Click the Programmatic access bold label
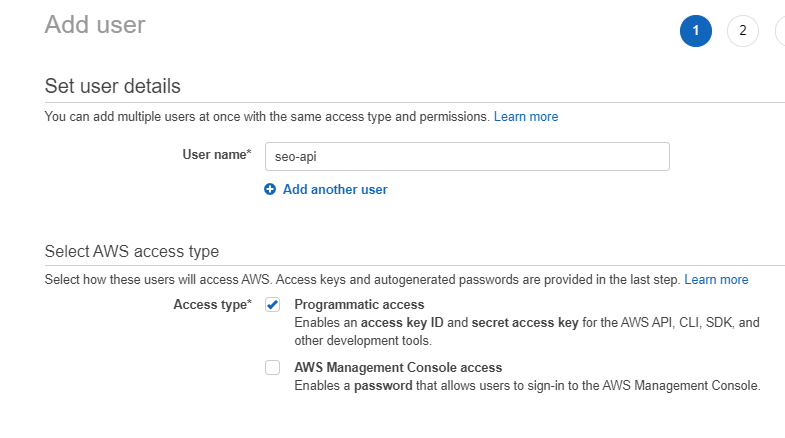 tap(359, 304)
